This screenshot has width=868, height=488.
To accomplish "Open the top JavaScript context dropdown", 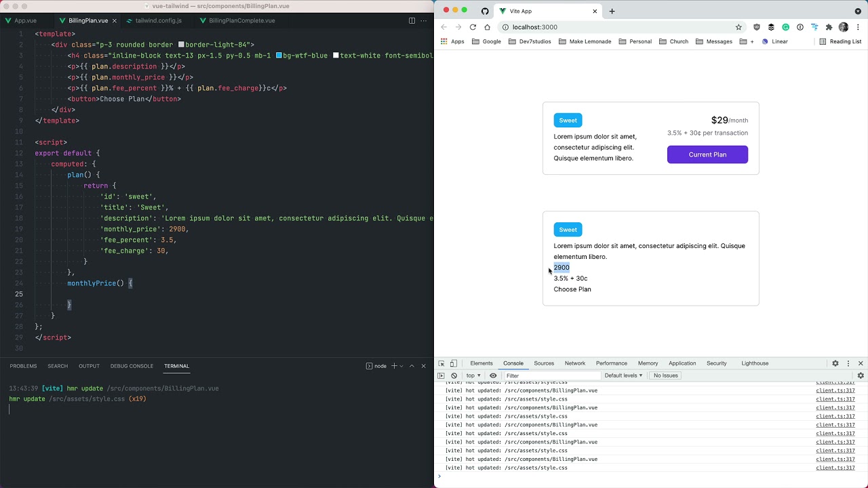I will (x=473, y=375).
